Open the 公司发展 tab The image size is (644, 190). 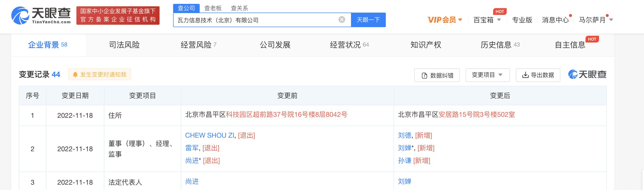275,45
